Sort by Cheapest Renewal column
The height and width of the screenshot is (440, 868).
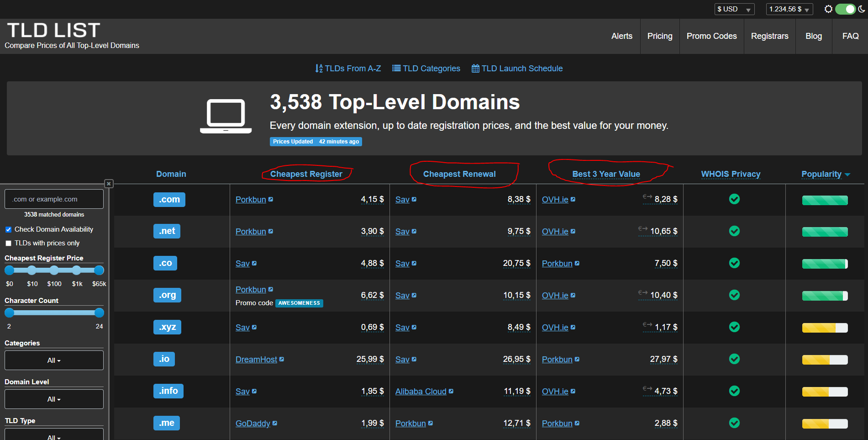(459, 174)
